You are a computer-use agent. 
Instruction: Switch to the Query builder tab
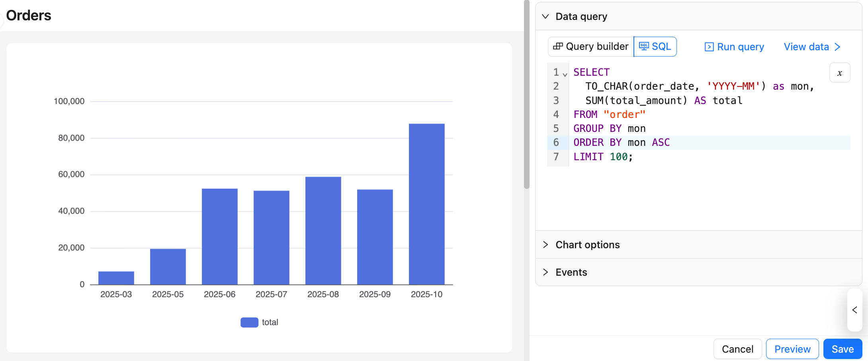pyautogui.click(x=591, y=47)
